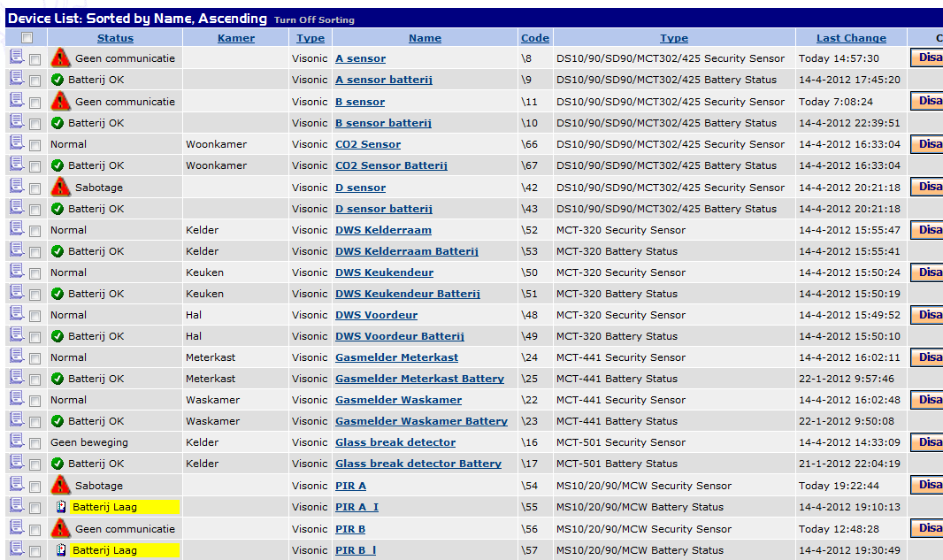Image resolution: width=943 pixels, height=560 pixels.
Task: Open the CO2 Sensor device link
Action: (x=367, y=144)
